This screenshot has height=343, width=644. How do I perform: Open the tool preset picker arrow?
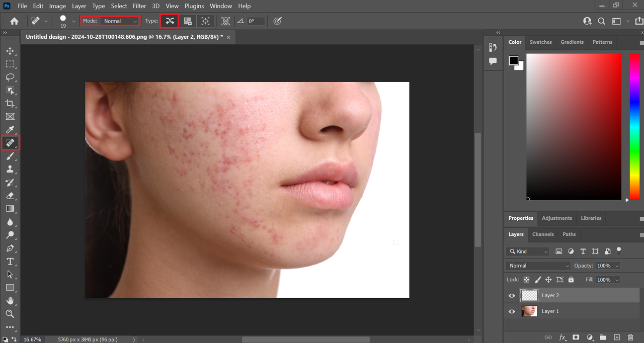click(x=46, y=21)
